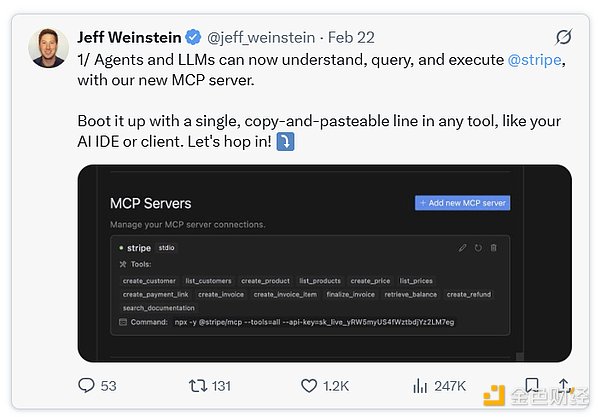Click the stdio badge next to stripe

[167, 247]
